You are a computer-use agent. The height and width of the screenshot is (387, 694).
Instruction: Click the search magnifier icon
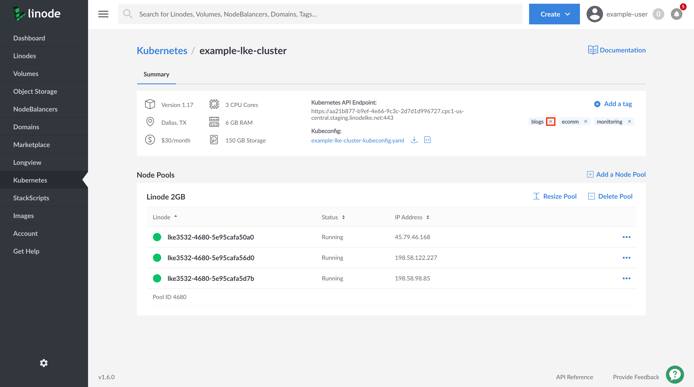point(127,14)
